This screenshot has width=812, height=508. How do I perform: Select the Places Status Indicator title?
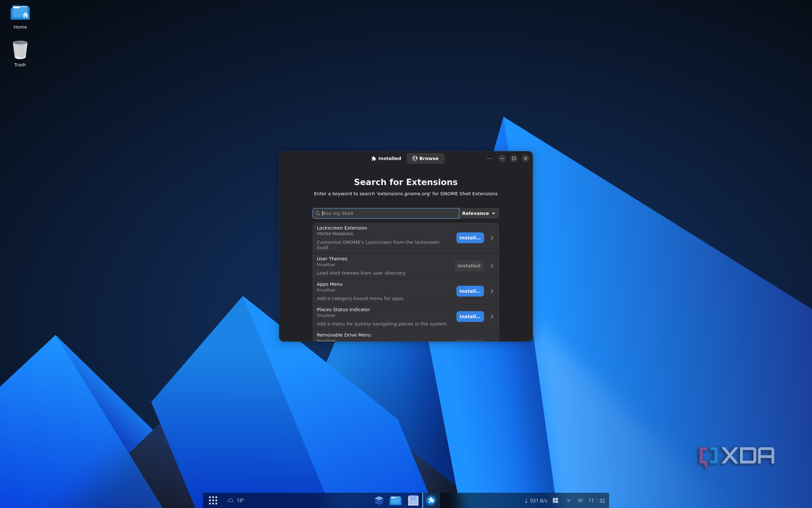coord(343,309)
